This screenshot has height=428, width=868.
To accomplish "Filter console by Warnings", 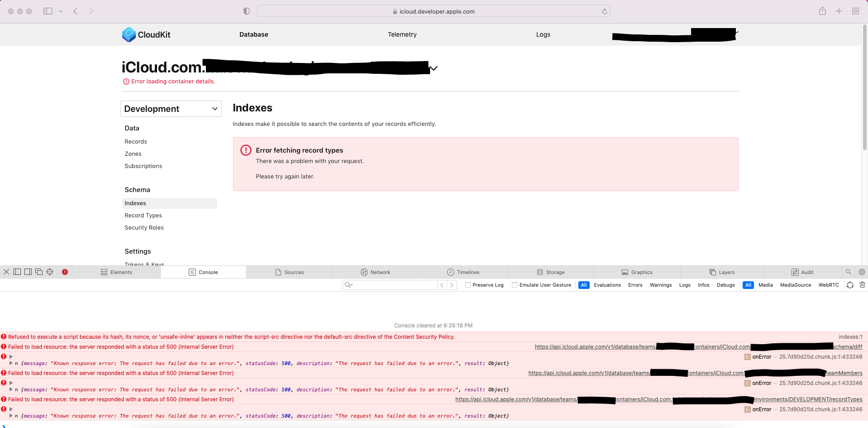I will (x=661, y=285).
